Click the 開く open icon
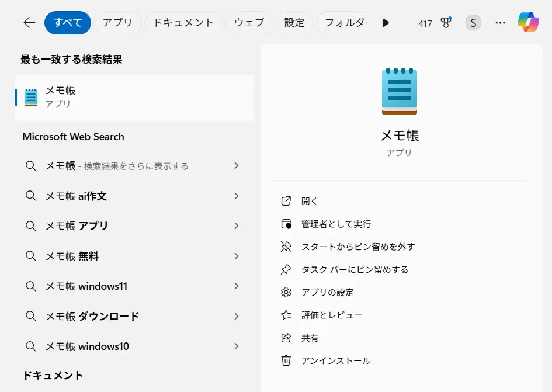This screenshot has width=552, height=392. click(286, 201)
